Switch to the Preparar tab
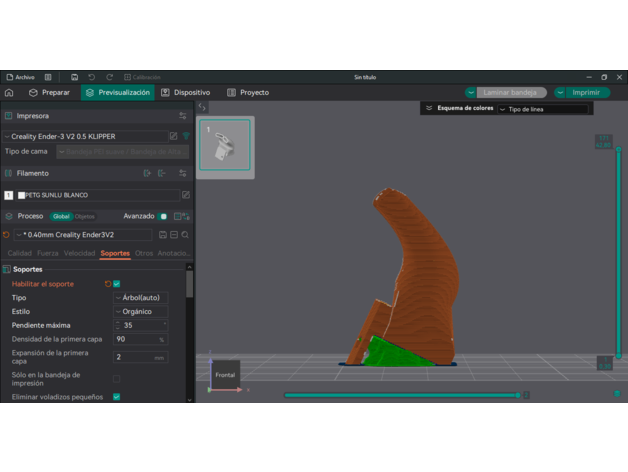The width and height of the screenshot is (628, 472). pyautogui.click(x=50, y=92)
